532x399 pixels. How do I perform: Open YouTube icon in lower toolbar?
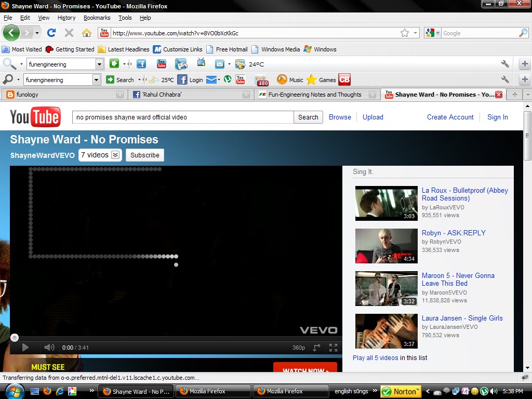(x=240, y=79)
